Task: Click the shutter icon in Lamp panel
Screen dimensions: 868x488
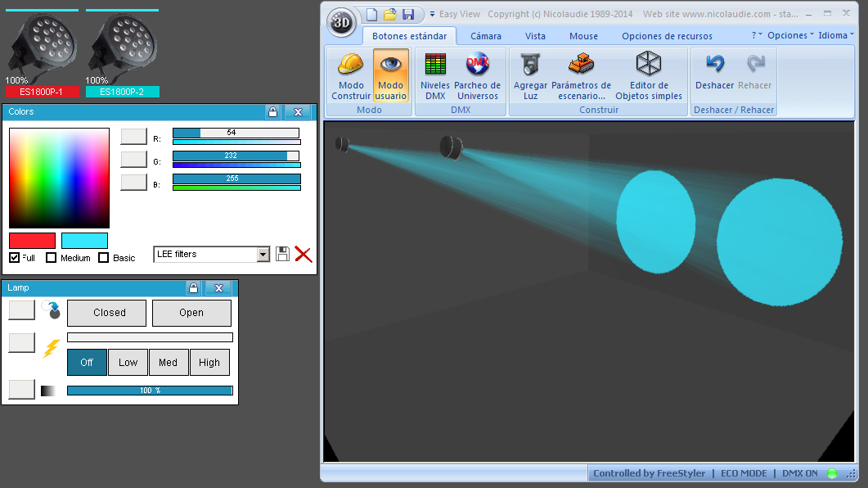Action: tap(51, 310)
